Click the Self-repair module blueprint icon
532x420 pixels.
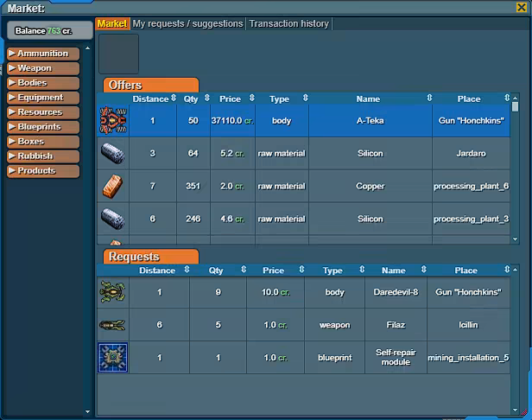pyautogui.click(x=112, y=358)
